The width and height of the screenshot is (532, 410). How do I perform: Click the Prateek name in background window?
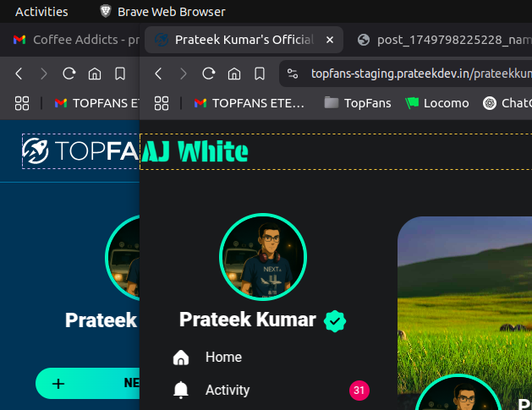[x=101, y=320]
